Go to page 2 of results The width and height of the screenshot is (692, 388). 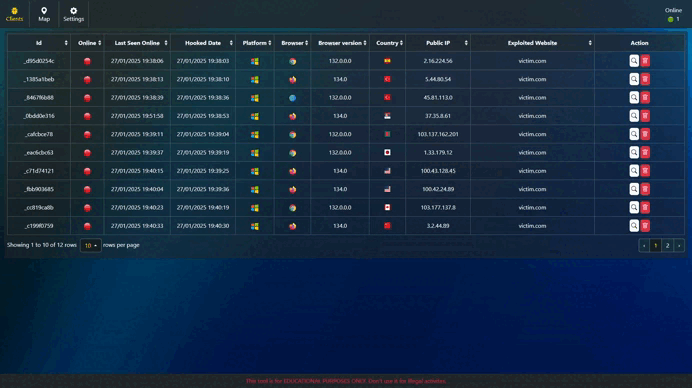pos(667,245)
